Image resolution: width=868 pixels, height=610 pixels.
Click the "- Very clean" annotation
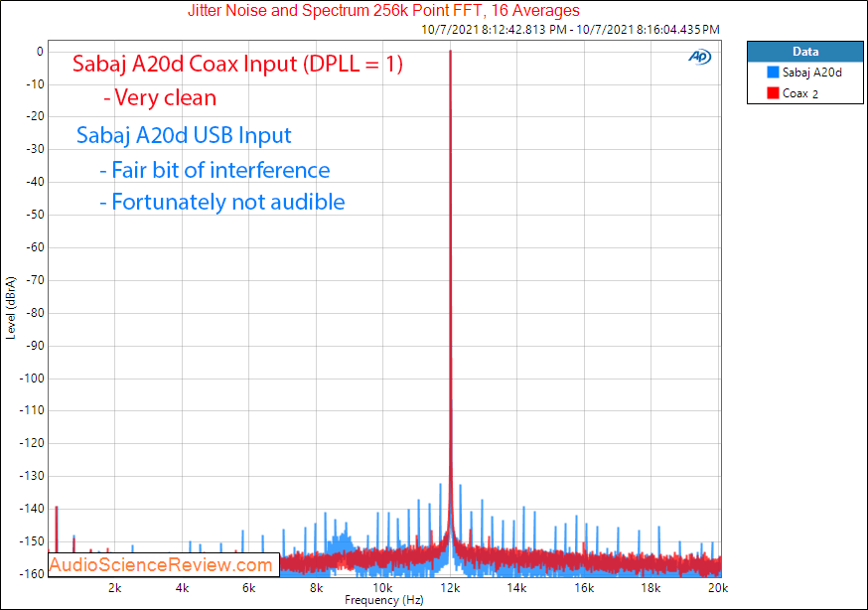[160, 98]
